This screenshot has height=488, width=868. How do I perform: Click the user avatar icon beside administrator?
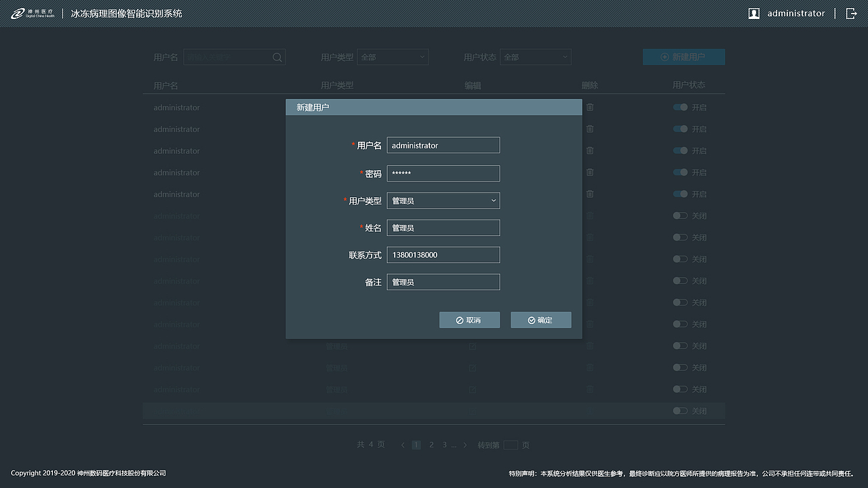753,14
